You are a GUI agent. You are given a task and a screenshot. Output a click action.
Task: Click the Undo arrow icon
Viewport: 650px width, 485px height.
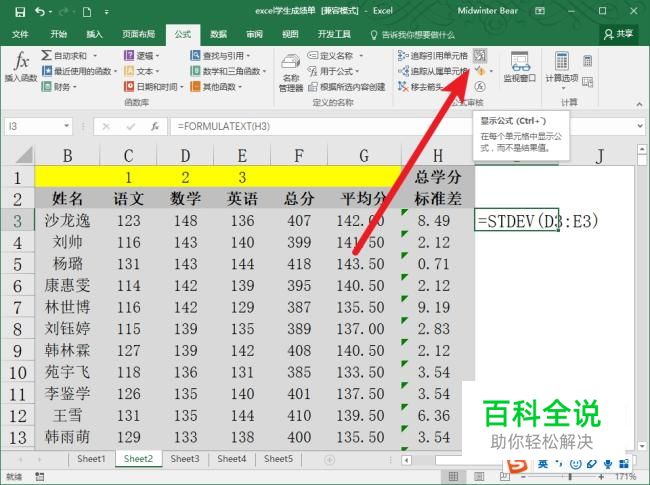40,12
